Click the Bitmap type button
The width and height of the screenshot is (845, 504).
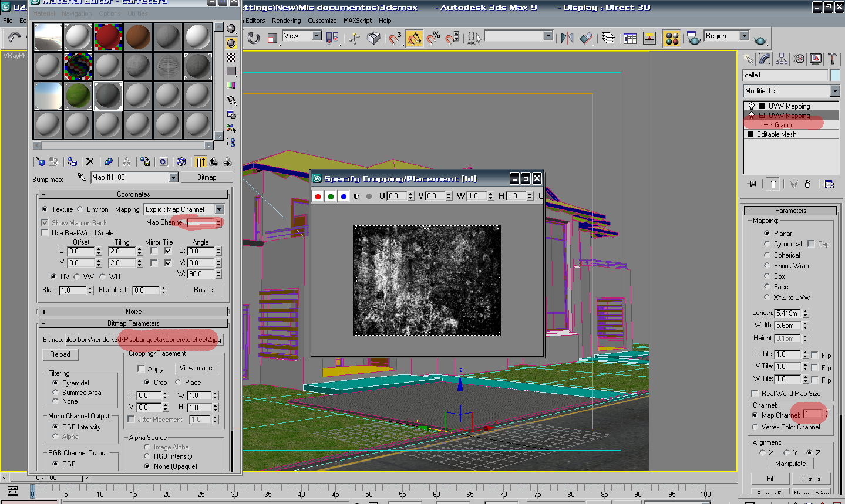click(207, 177)
